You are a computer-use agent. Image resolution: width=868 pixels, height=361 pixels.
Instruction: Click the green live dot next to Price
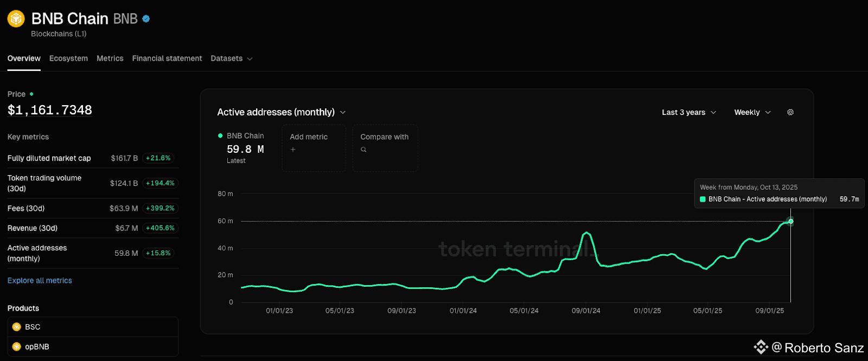[x=31, y=94]
